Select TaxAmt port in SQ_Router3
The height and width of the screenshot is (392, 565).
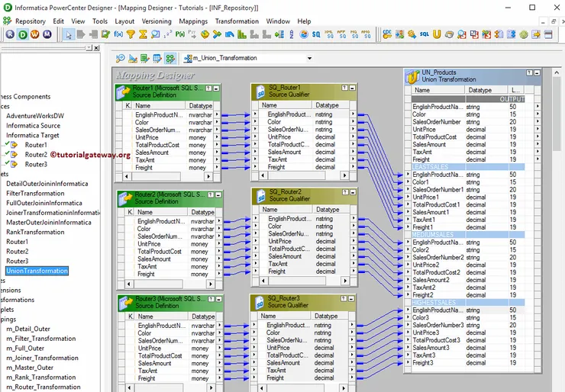276,371
